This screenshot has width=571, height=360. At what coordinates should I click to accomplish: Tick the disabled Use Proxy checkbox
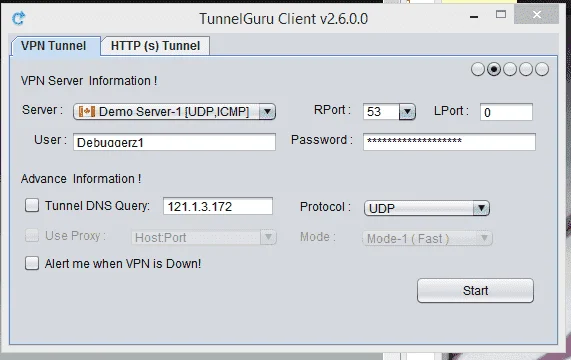point(32,236)
